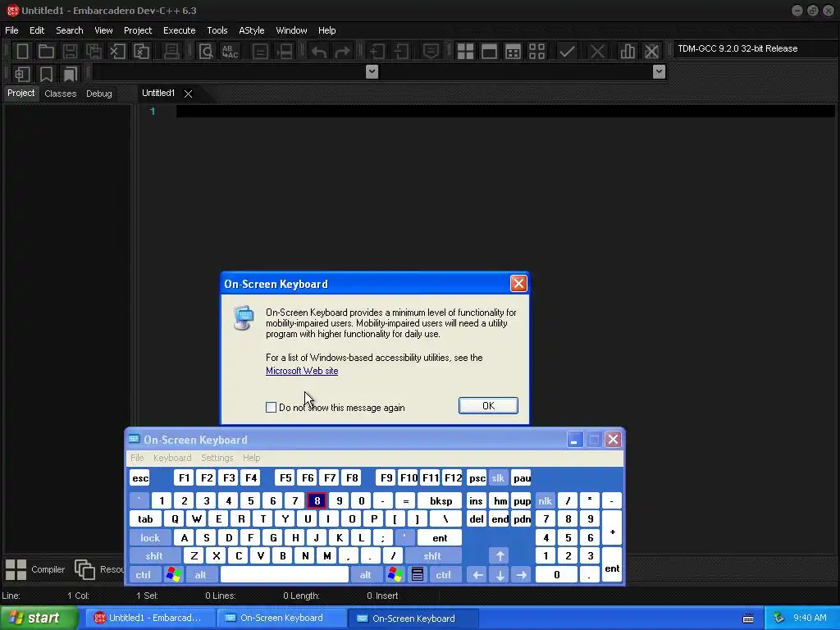
Task: Open the Project menu
Action: (x=138, y=30)
